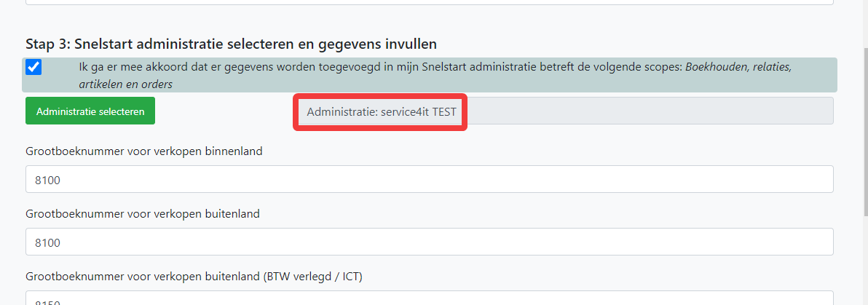This screenshot has height=305, width=868.
Task: Click the BTW verlegd / ICT input field
Action: pyautogui.click(x=429, y=299)
